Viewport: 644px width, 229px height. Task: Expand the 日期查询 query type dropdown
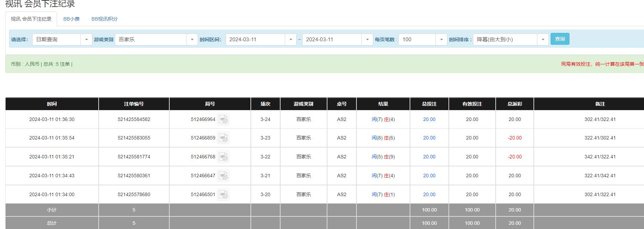pos(62,40)
